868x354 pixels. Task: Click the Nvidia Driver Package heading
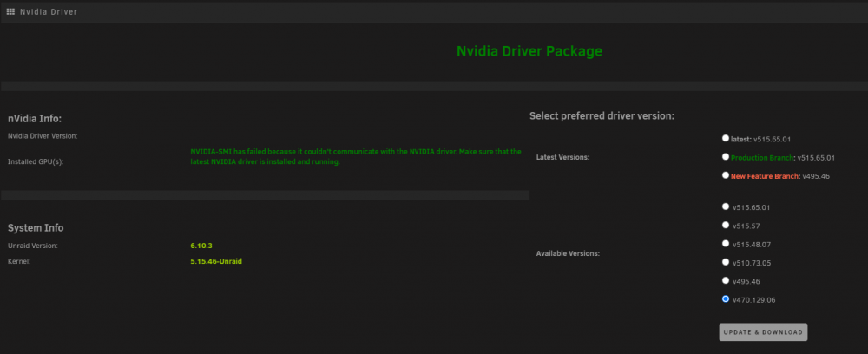click(x=529, y=51)
